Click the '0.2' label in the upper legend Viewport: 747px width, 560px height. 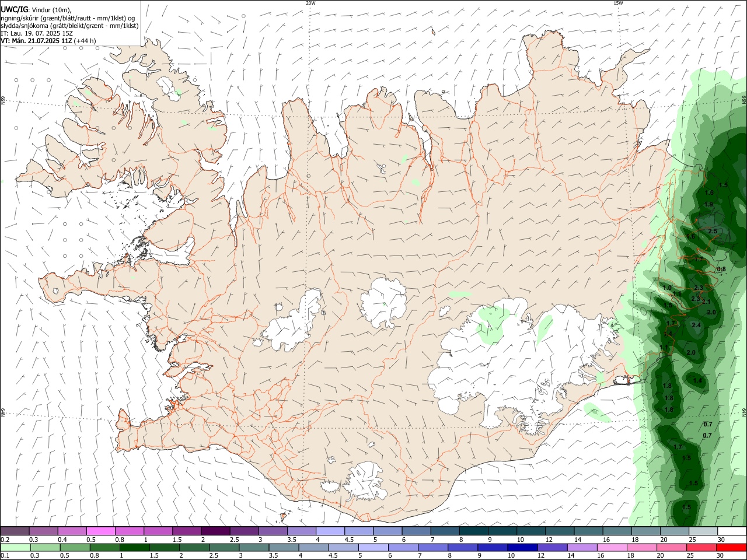5,540
